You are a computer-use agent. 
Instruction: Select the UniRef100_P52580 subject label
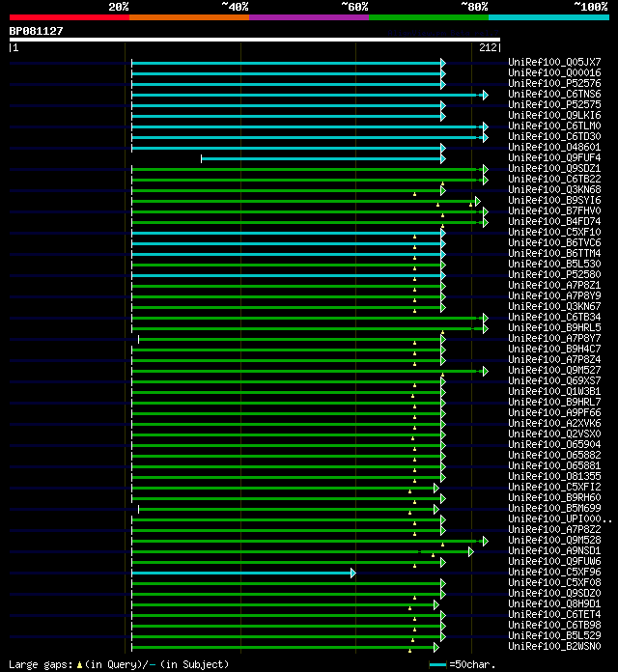coord(554,275)
